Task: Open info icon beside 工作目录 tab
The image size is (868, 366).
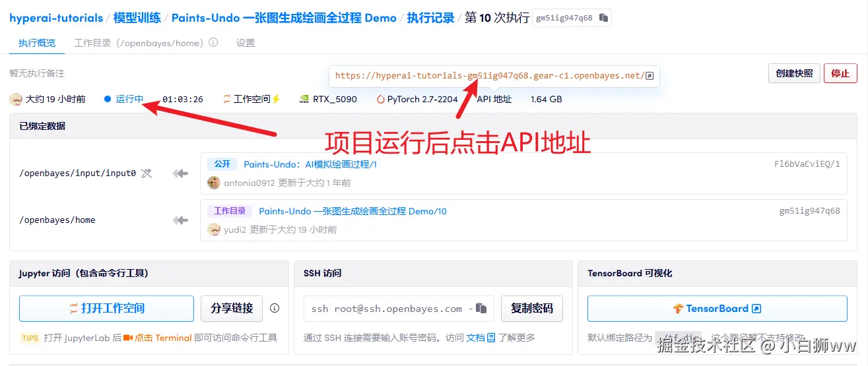Action: pyautogui.click(x=213, y=43)
